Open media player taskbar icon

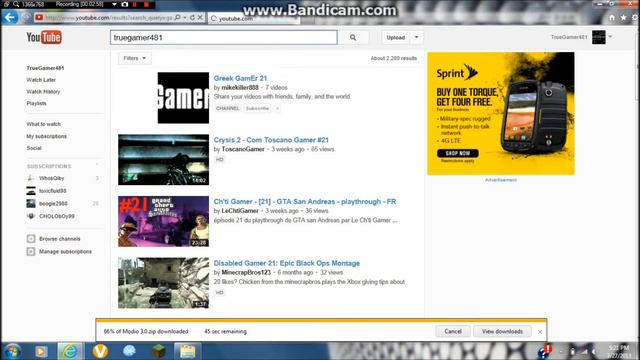point(41,351)
